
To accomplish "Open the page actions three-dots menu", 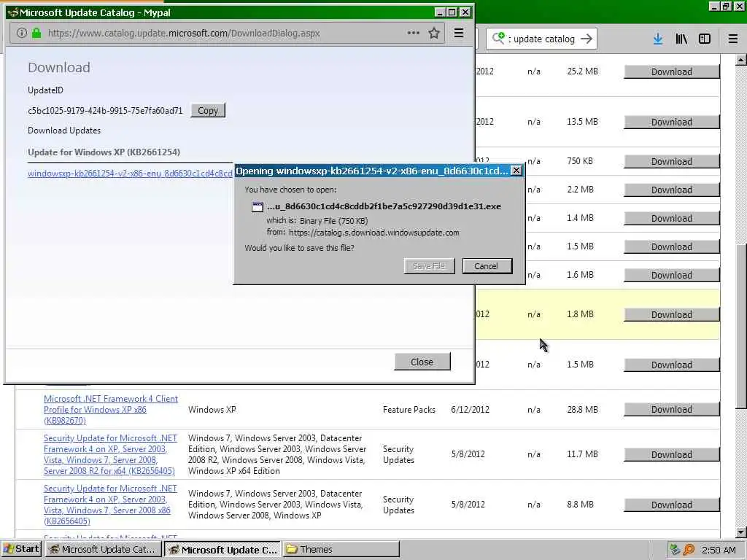I will 413,34.
